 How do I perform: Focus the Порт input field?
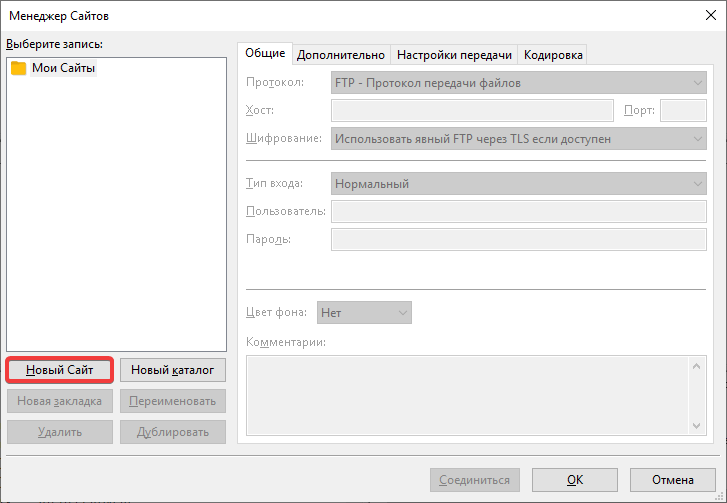pyautogui.click(x=683, y=111)
